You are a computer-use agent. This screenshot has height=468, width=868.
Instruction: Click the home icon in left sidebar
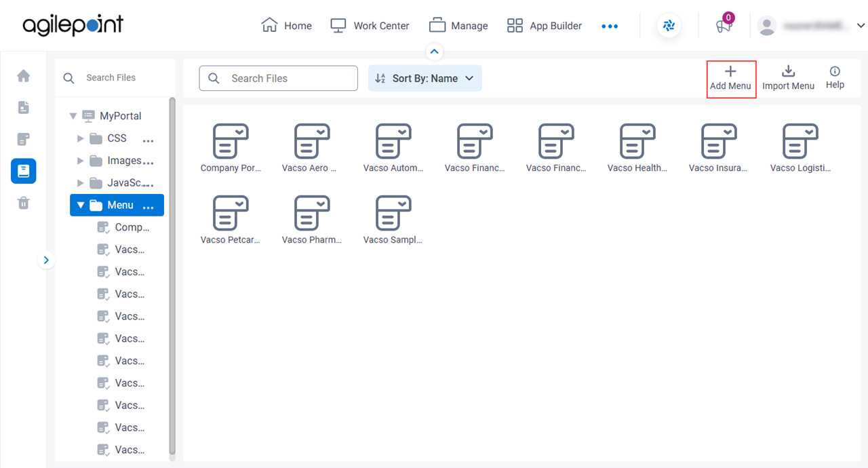24,76
